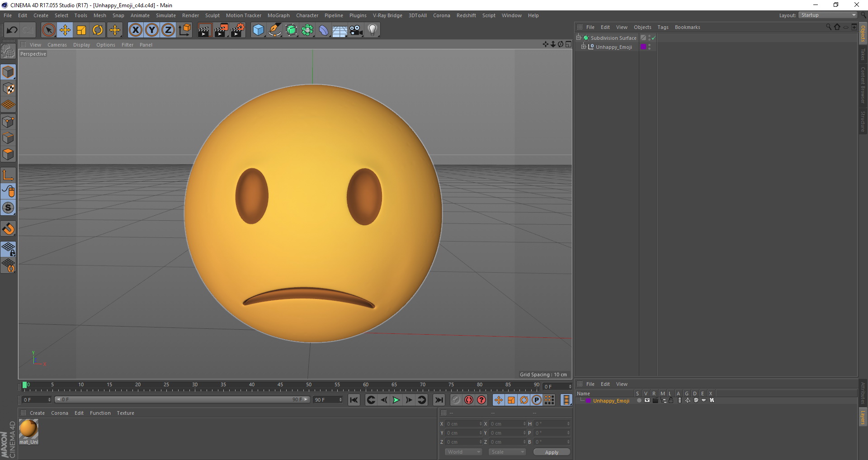This screenshot has width=868, height=460.
Task: Open the deformer objects icon
Action: coord(324,30)
